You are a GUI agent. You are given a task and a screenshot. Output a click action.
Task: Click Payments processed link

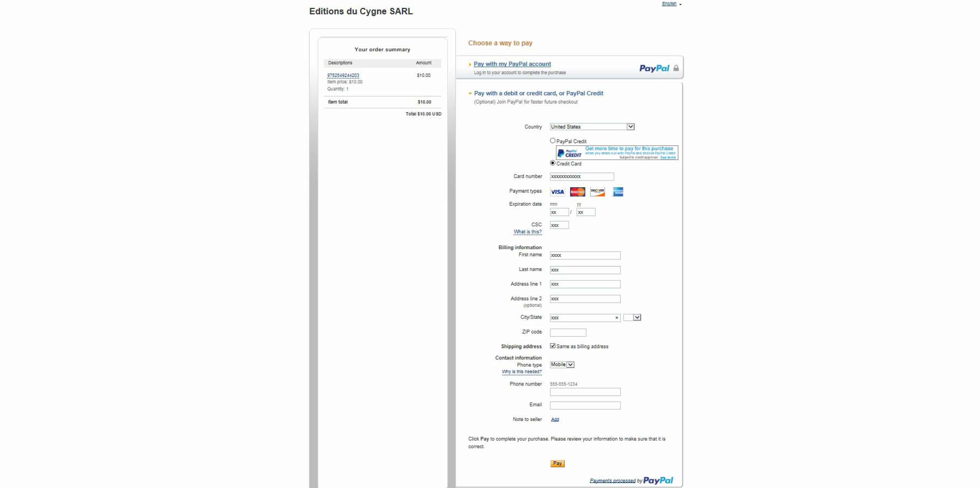pos(613,481)
